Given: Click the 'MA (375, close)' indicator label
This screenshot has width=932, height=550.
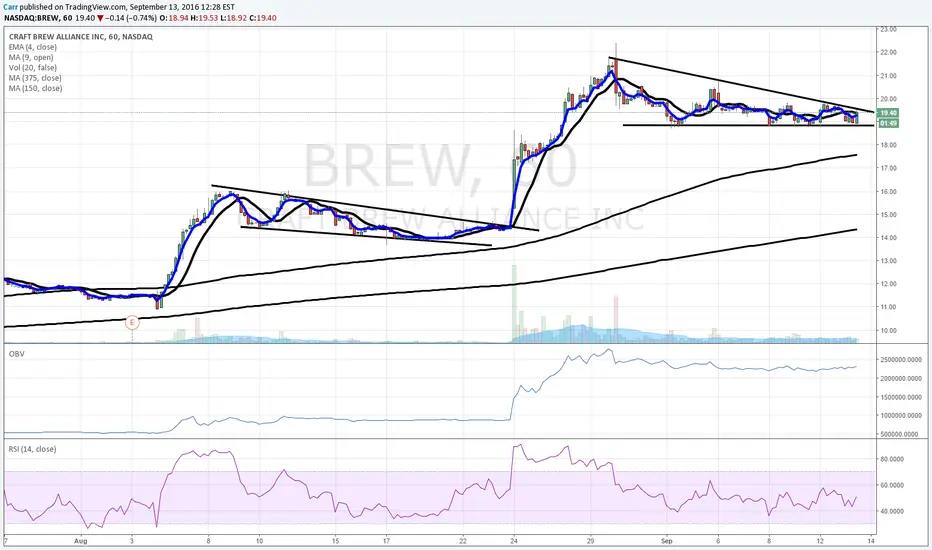Looking at the screenshot, I should coord(35,78).
